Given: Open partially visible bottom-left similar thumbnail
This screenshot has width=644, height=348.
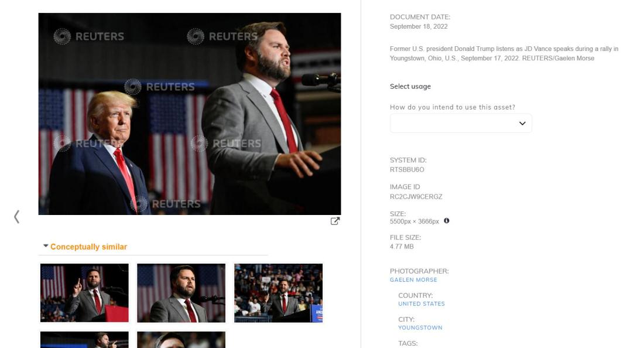Looking at the screenshot, I should 85,340.
